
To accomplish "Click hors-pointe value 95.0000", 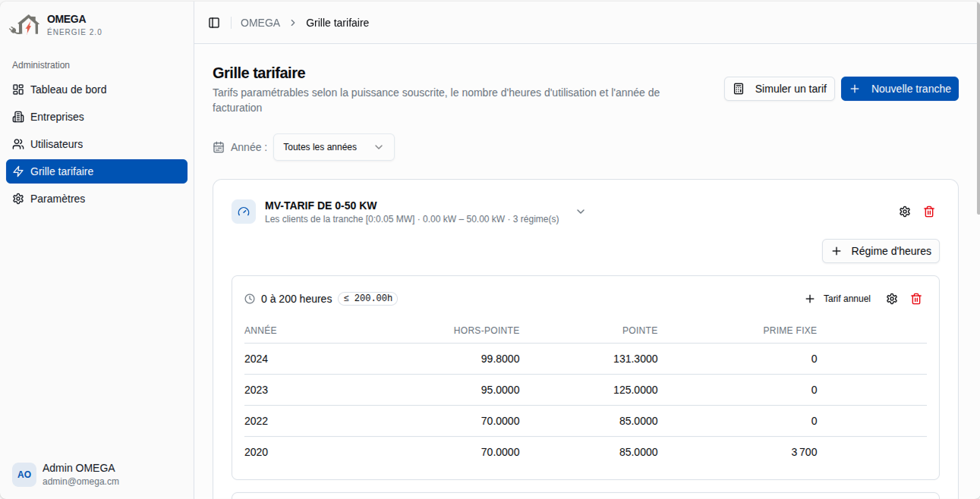I will point(500,390).
